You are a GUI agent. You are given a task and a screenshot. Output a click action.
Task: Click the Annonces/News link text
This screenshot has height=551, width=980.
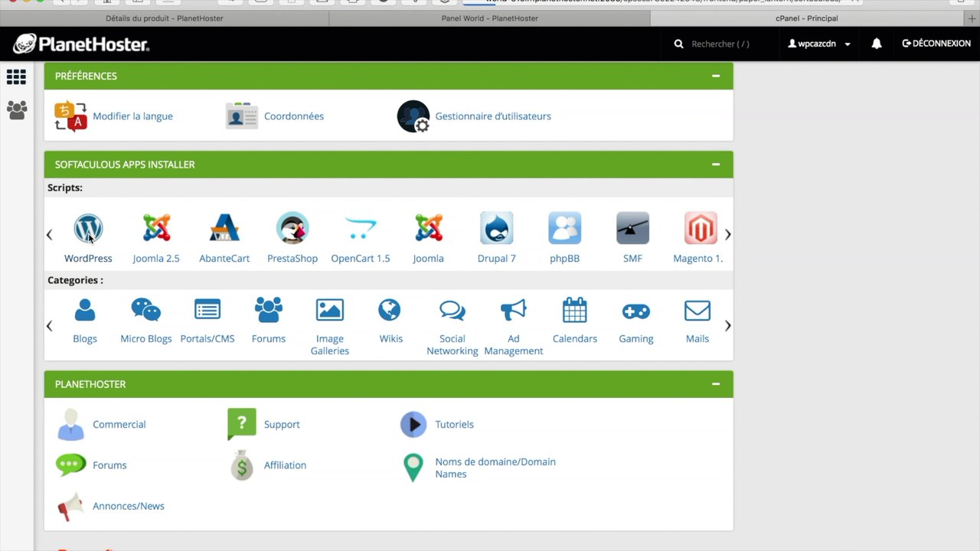click(x=129, y=506)
